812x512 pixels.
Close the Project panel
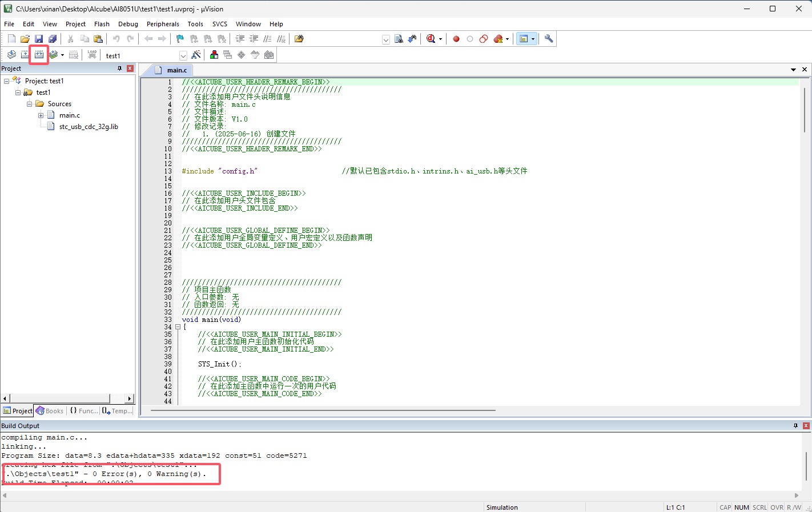(130, 68)
